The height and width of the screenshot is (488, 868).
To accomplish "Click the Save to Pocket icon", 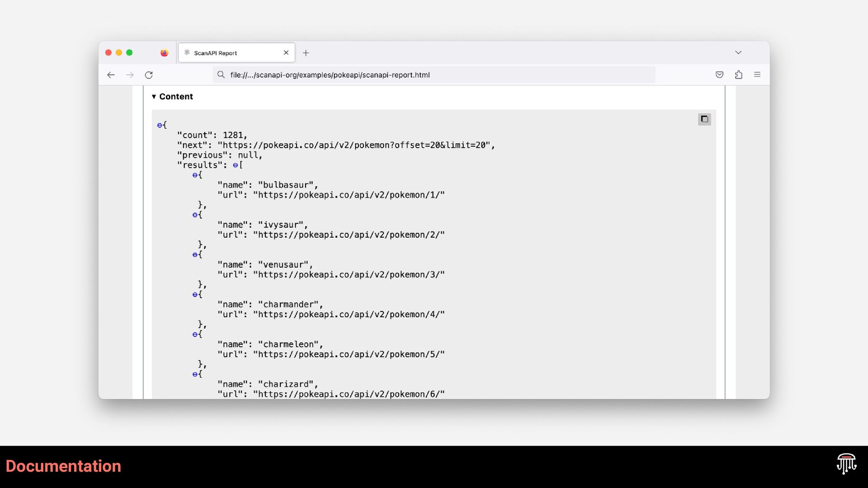I will coord(719,75).
